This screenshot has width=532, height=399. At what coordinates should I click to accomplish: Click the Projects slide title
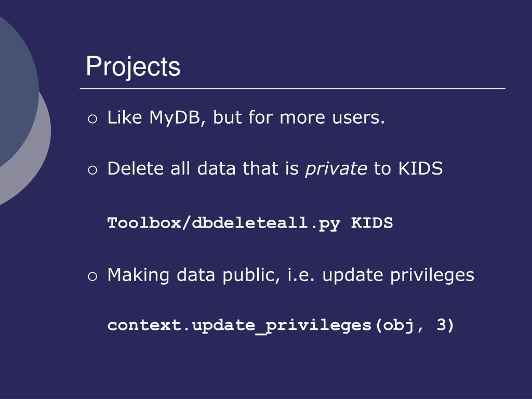pos(133,66)
